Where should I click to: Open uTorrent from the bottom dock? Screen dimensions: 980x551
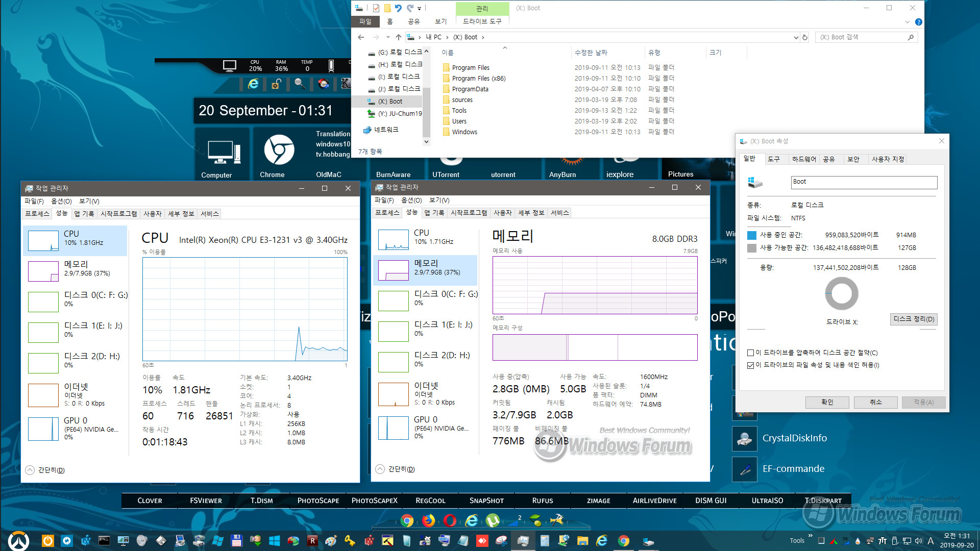tap(493, 520)
